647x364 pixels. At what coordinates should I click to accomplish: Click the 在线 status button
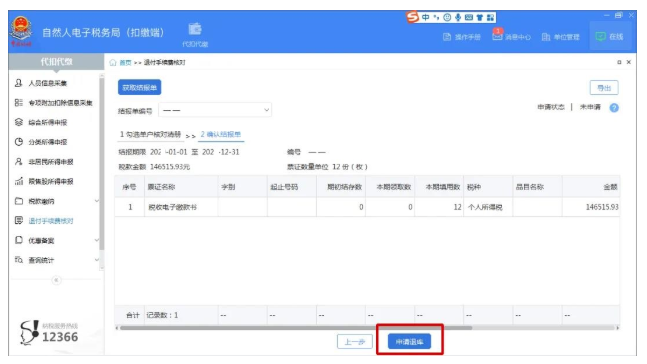pyautogui.click(x=609, y=37)
